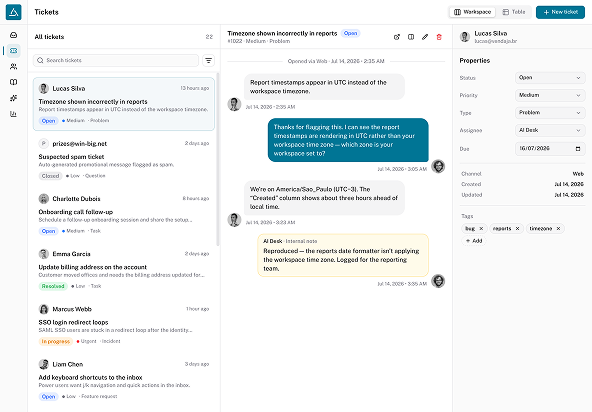Open the inbox icon in sidebar
This screenshot has width=592, height=412.
[14, 35]
